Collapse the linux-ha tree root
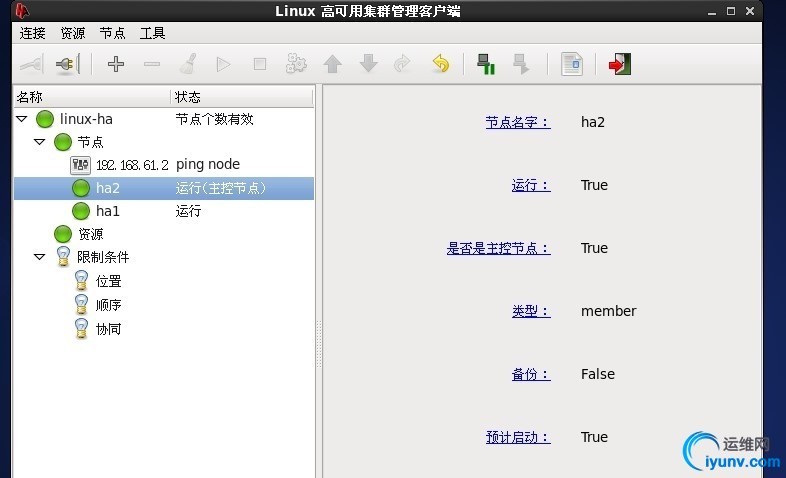 22,119
